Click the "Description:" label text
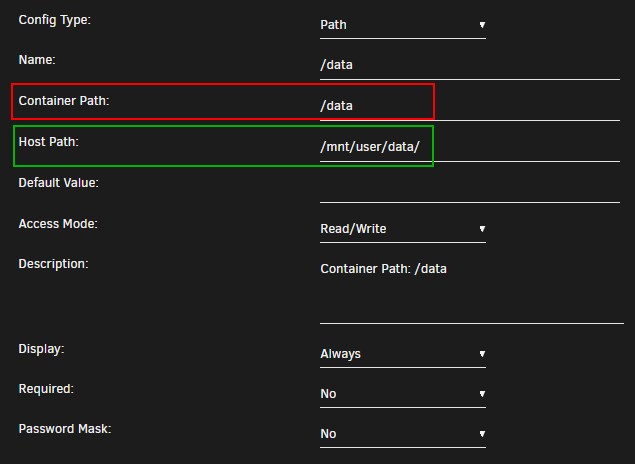Image resolution: width=635 pixels, height=464 pixels. (x=54, y=263)
